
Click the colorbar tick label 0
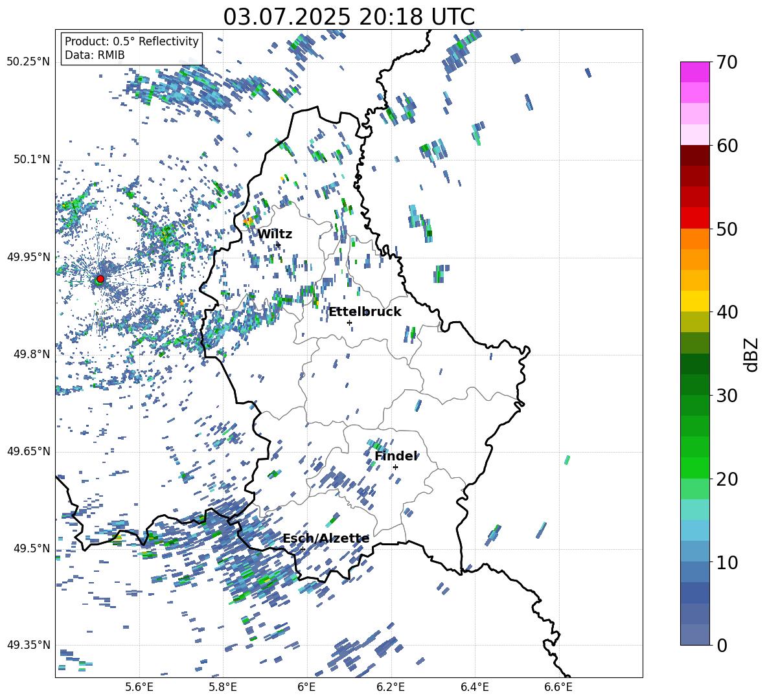(722, 645)
